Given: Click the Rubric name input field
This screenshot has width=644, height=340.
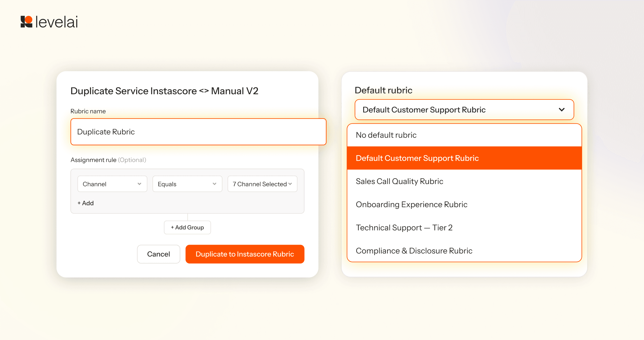Looking at the screenshot, I should (x=198, y=132).
